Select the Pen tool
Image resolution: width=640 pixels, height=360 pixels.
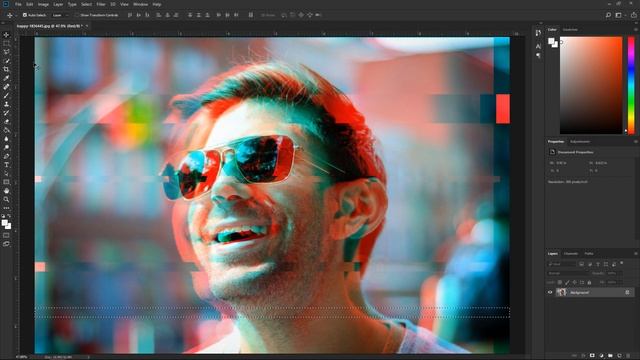[x=6, y=156]
